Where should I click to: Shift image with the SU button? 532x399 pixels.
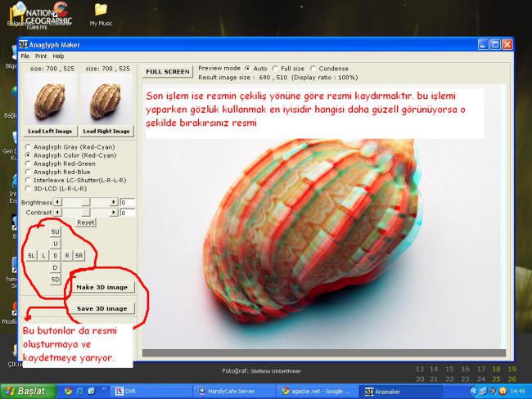point(56,232)
